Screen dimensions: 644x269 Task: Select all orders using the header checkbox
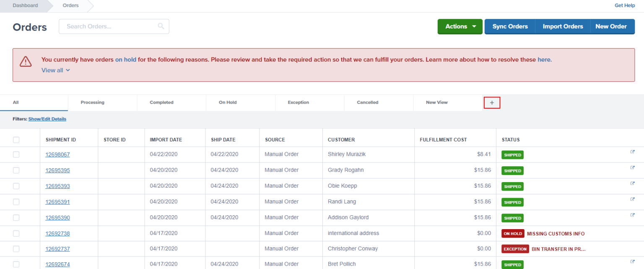(x=16, y=140)
